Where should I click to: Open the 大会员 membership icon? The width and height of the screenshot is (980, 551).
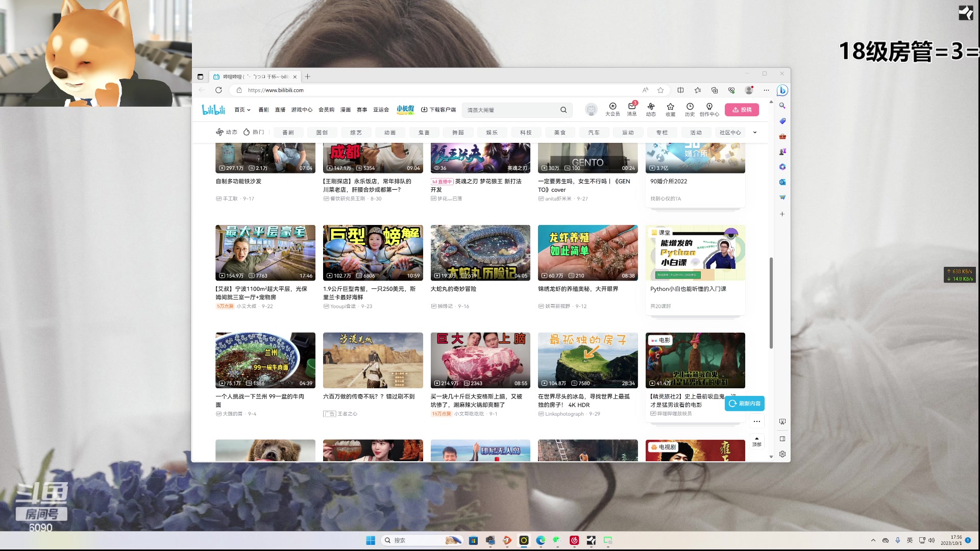click(612, 110)
